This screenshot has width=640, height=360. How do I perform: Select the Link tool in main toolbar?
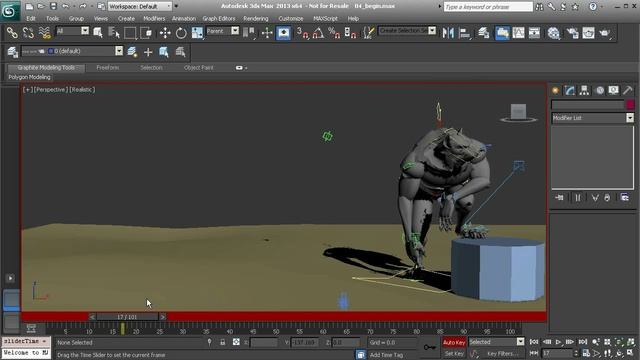12,33
